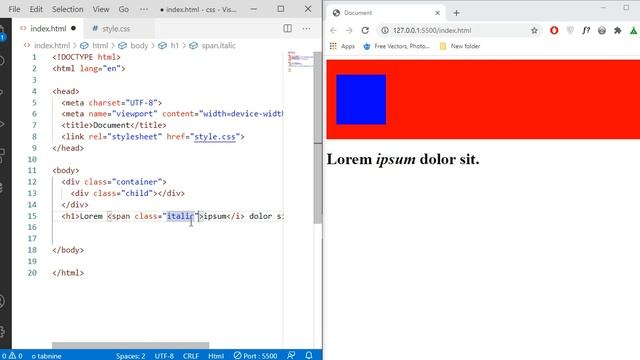
Task: Click the gray shield extension icon
Action: 570,30
